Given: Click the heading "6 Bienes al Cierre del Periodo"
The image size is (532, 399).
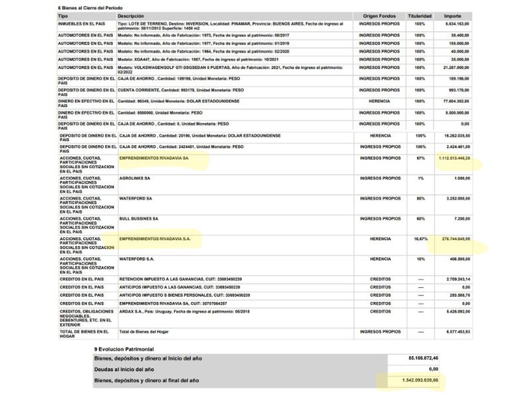Looking at the screenshot, I should (90, 8).
